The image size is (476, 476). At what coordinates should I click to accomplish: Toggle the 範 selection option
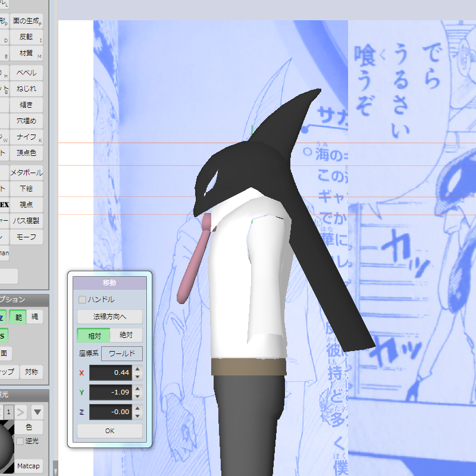click(18, 317)
